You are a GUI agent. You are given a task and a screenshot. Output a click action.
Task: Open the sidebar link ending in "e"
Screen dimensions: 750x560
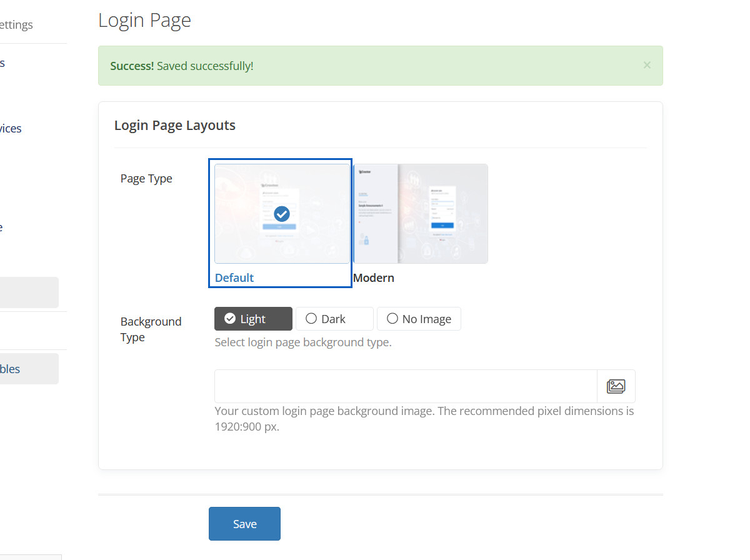point(2,227)
